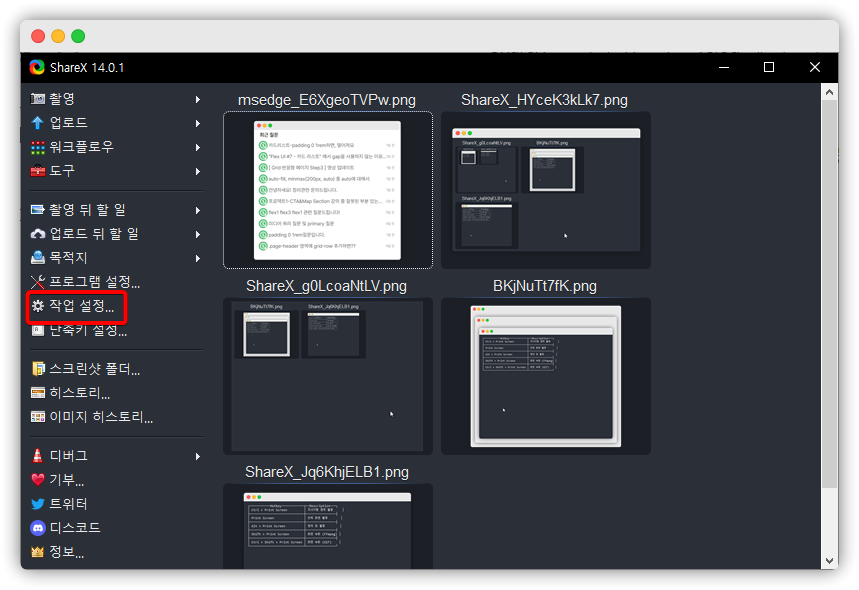Select the ShareX_g0LcoaNtLV.png thumbnail
Viewport: 859px width, 590px height.
coord(328,376)
